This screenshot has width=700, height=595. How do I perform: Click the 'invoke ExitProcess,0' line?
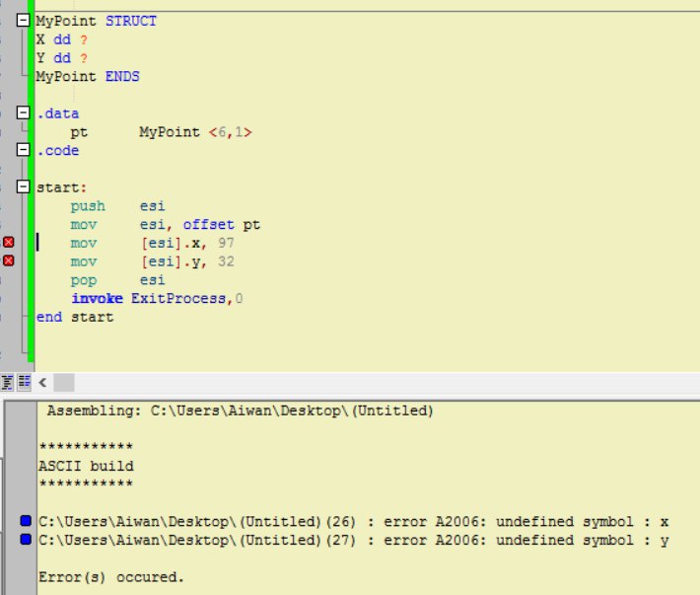157,298
